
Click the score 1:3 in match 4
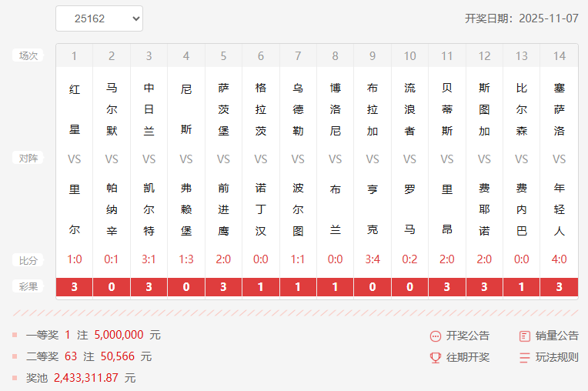coord(186,259)
